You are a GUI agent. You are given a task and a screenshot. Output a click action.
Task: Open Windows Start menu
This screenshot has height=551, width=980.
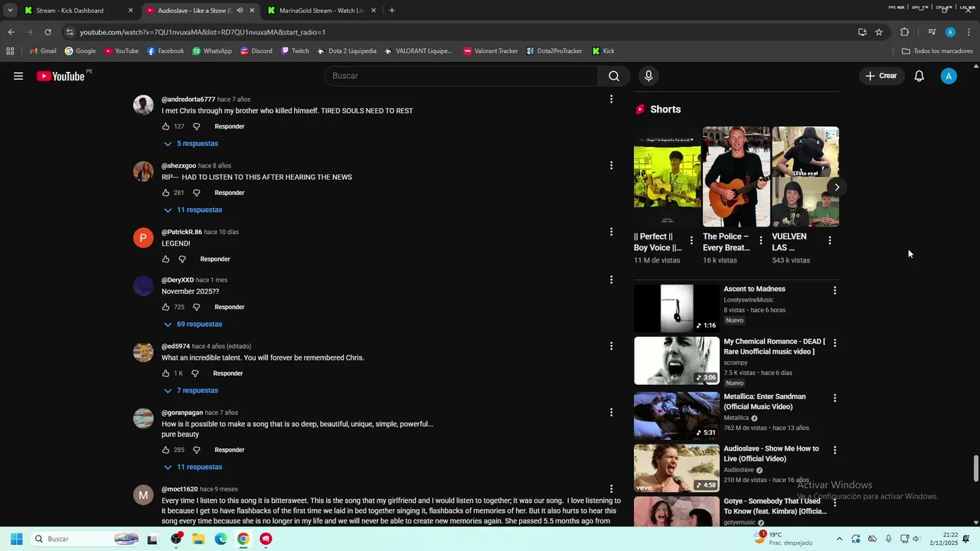pos(16,539)
